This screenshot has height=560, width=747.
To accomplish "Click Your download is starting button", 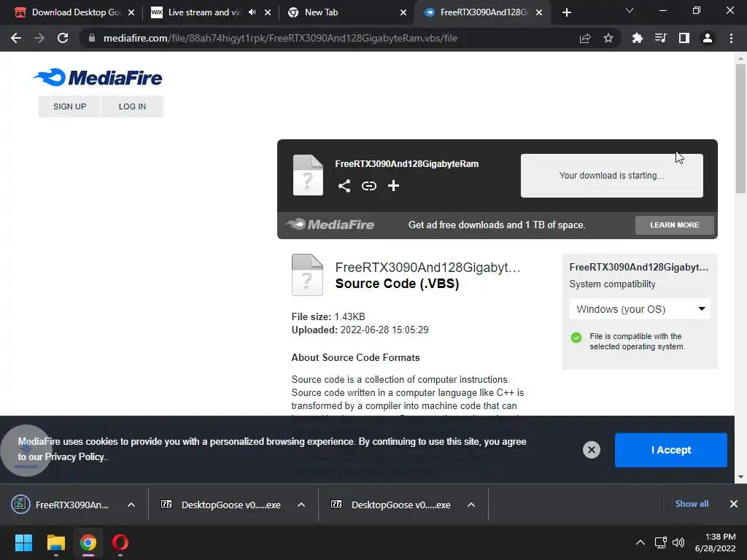I will (612, 175).
